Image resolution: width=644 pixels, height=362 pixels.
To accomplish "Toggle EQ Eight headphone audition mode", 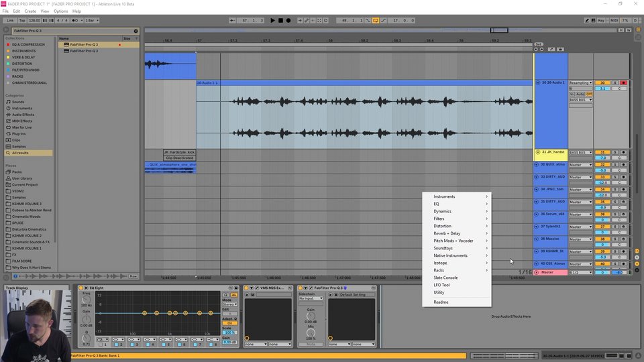I will pyautogui.click(x=225, y=295).
